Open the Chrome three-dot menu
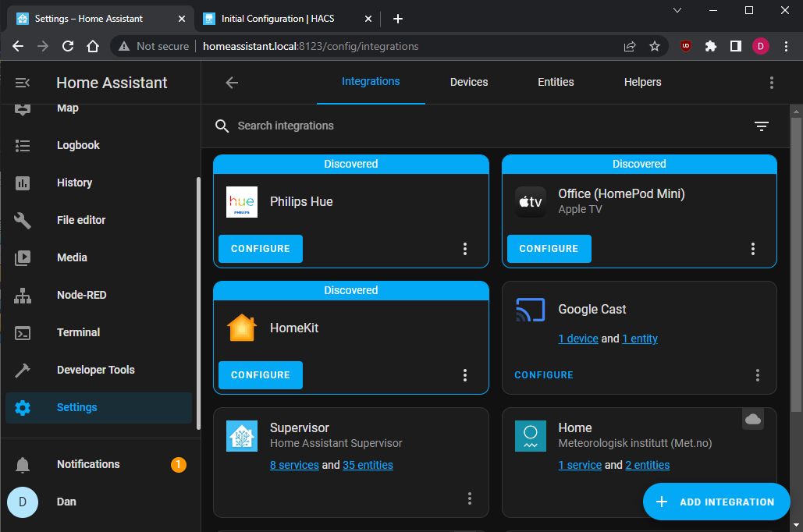 786,47
